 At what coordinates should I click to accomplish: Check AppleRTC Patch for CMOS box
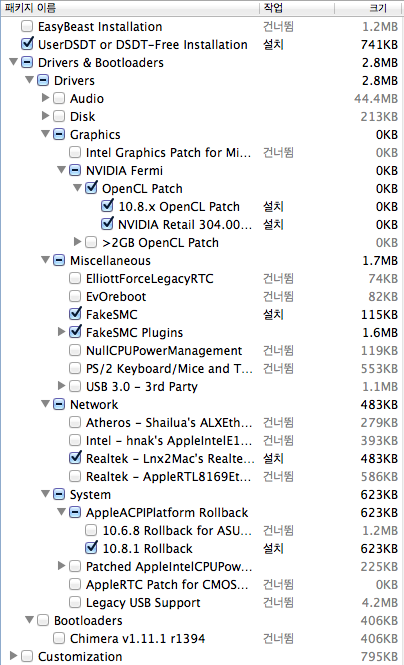click(x=75, y=584)
